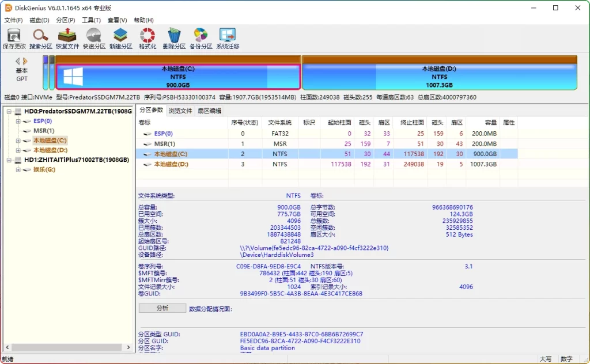
Task: Go to previous disk with left arrow
Action: coord(18,61)
